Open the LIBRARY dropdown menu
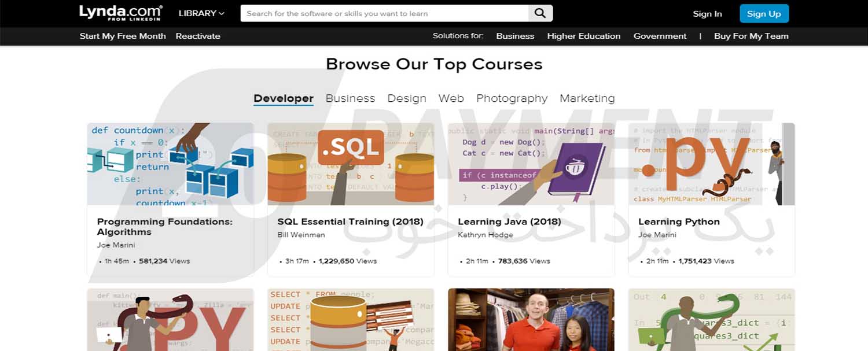The width and height of the screenshot is (868, 351). (x=201, y=13)
